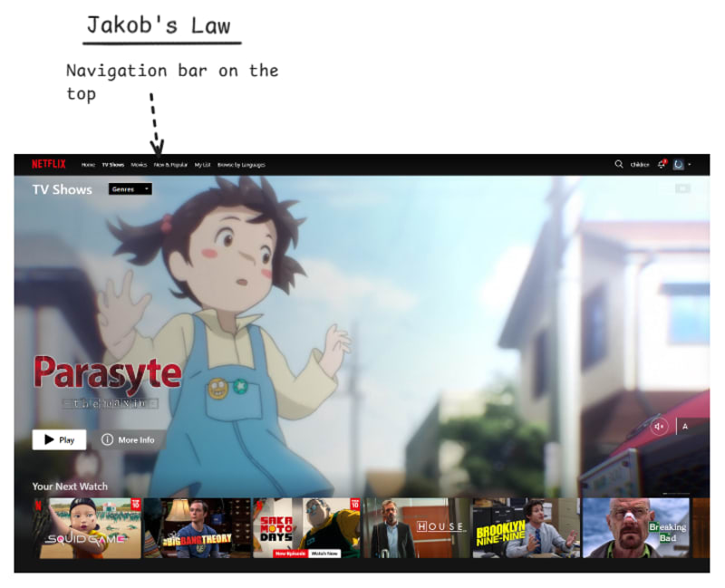Click the Netflix logo
The width and height of the screenshot is (725, 588).
49,164
